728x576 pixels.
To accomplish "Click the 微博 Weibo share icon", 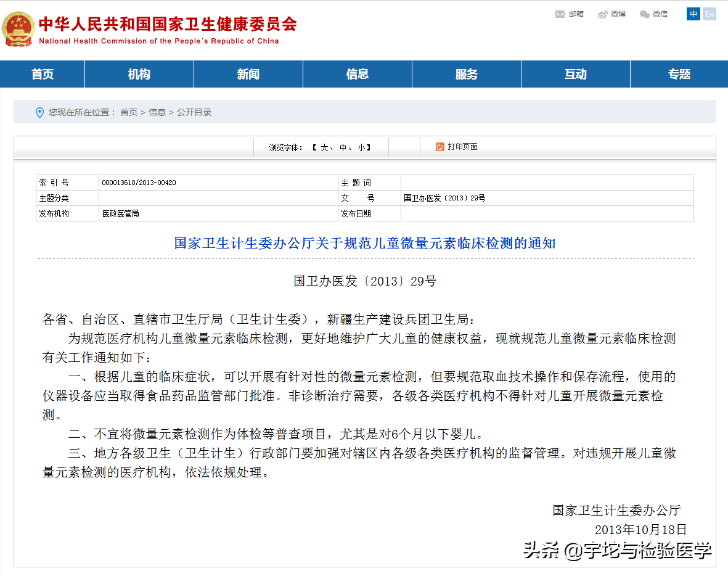I will (x=602, y=14).
